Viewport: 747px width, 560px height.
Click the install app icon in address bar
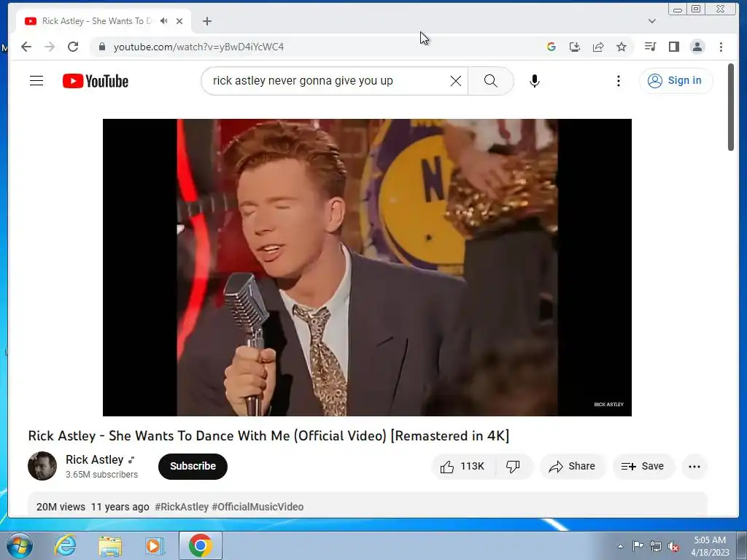click(575, 47)
